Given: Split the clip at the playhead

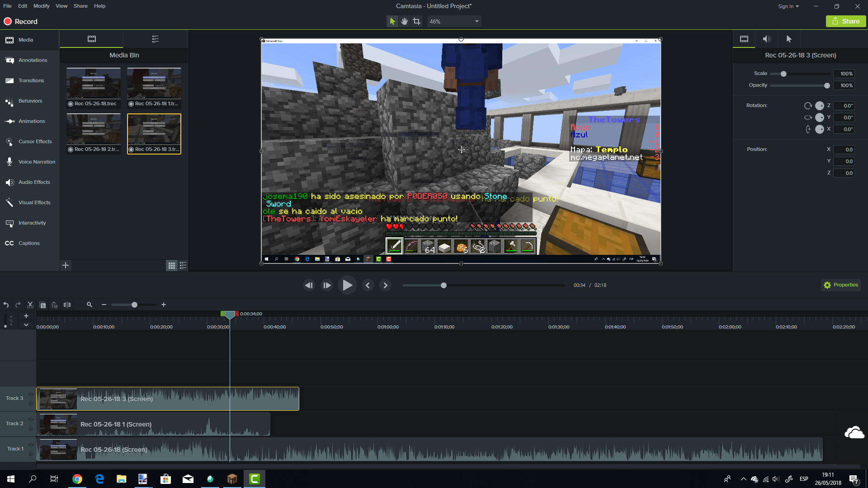Looking at the screenshot, I should pos(67,305).
